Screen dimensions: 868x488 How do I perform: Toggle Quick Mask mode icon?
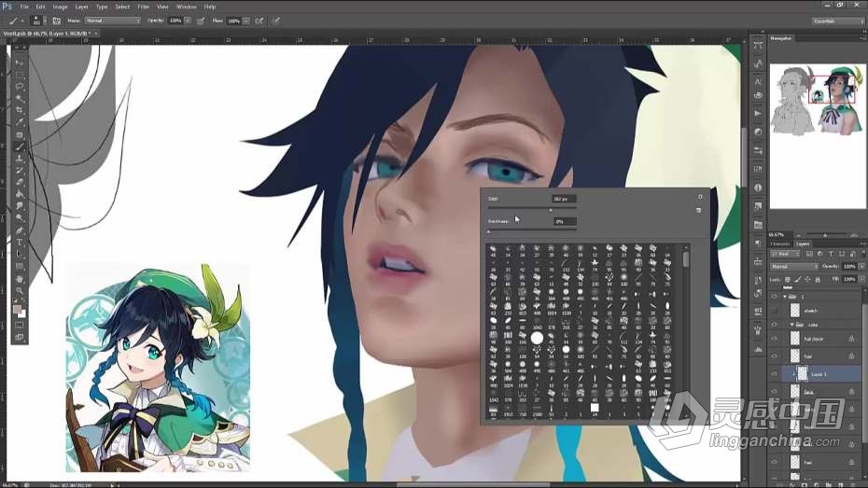(x=20, y=326)
